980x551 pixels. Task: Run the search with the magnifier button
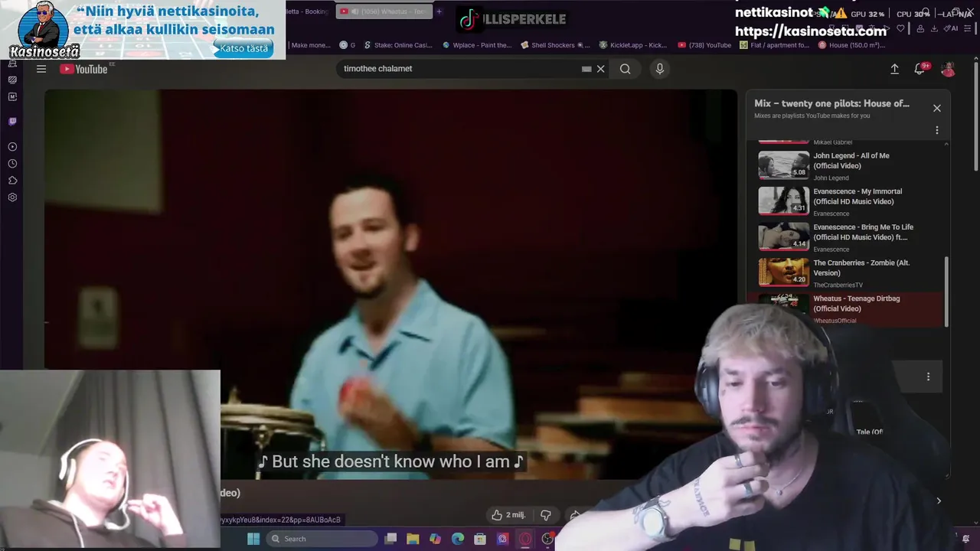click(626, 69)
